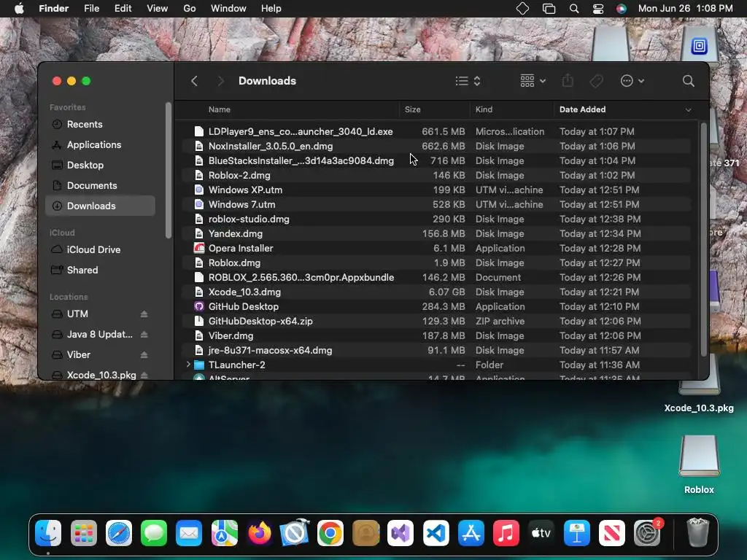Open Visual Studio Code from the Dock

pos(436,533)
